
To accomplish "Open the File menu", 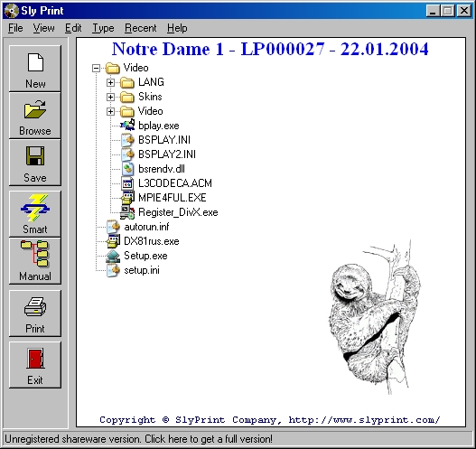I will coord(15,28).
